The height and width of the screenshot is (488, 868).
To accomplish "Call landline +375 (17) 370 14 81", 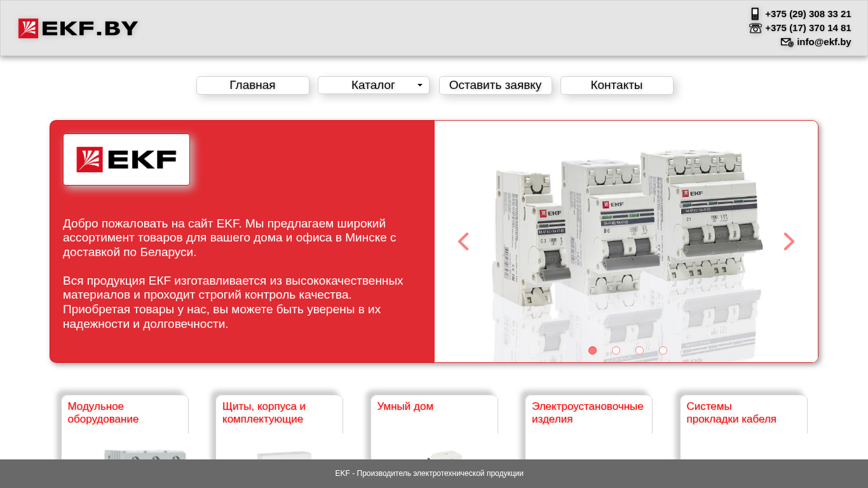I will pos(808,28).
